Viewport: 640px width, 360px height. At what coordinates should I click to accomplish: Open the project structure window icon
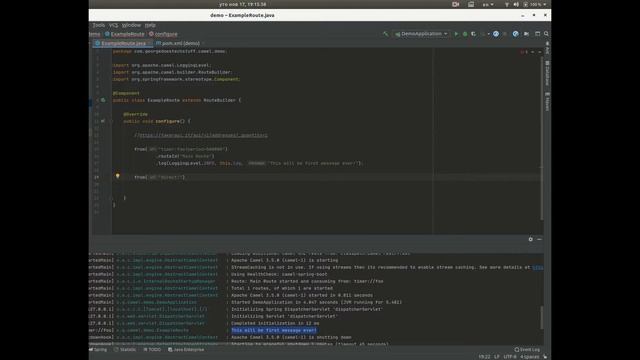538,34
